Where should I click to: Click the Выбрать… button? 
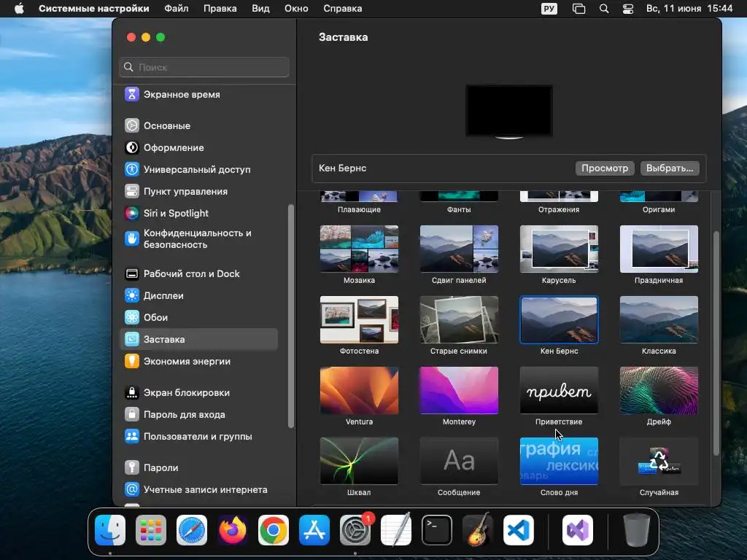pos(670,168)
